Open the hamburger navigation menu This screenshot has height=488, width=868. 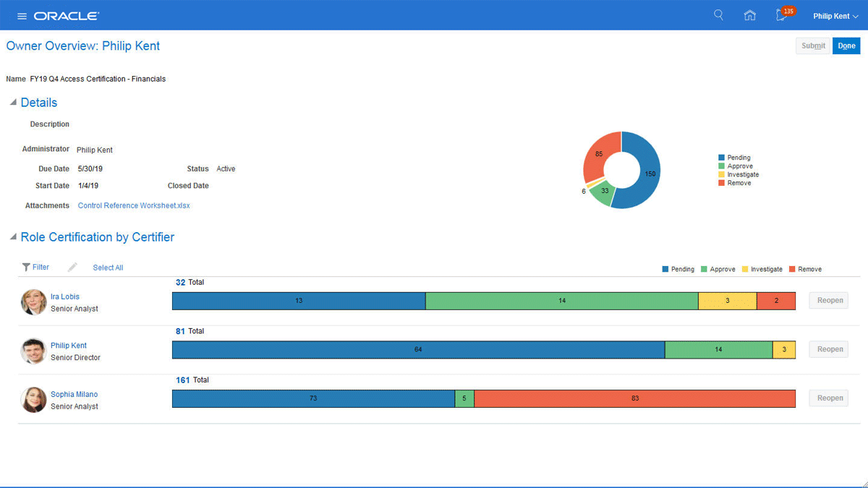22,16
